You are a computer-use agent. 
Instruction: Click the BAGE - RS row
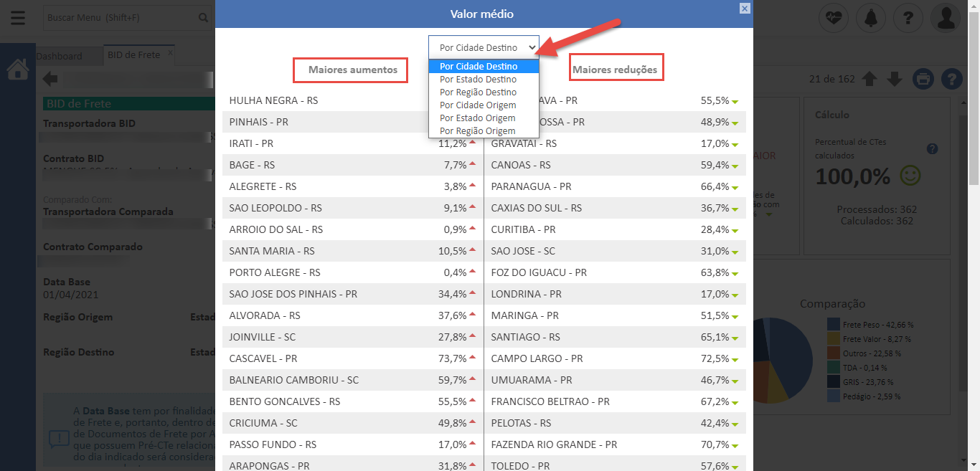pos(353,165)
